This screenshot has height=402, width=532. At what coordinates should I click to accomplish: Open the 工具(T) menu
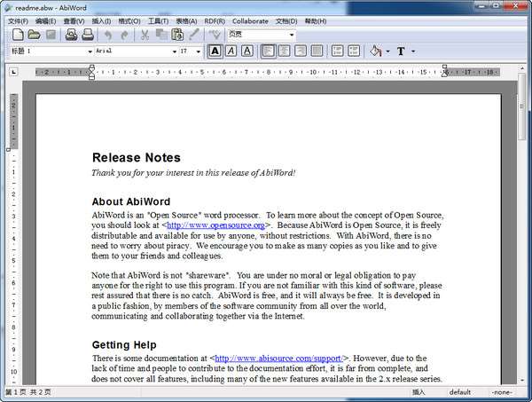point(159,21)
